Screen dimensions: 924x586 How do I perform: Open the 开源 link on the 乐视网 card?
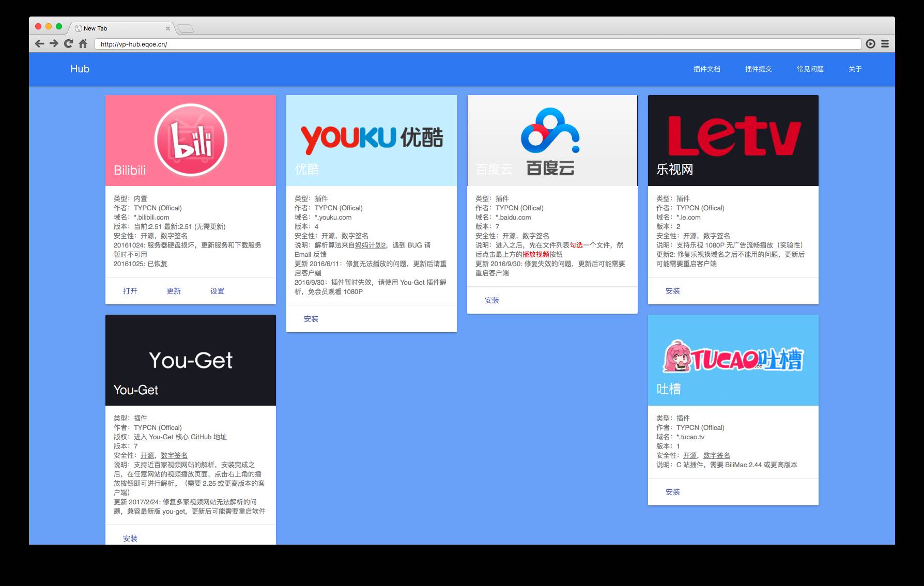pyautogui.click(x=690, y=236)
